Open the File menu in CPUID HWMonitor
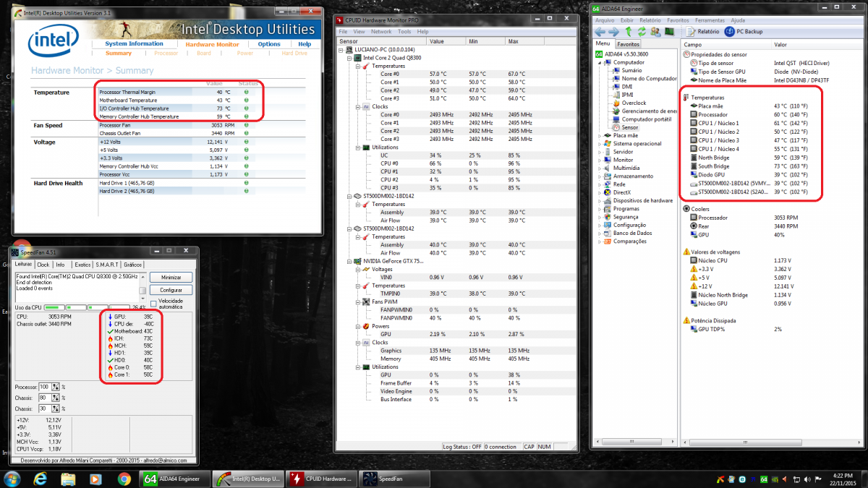Screen dimensions: 868x488 pyautogui.click(x=343, y=32)
